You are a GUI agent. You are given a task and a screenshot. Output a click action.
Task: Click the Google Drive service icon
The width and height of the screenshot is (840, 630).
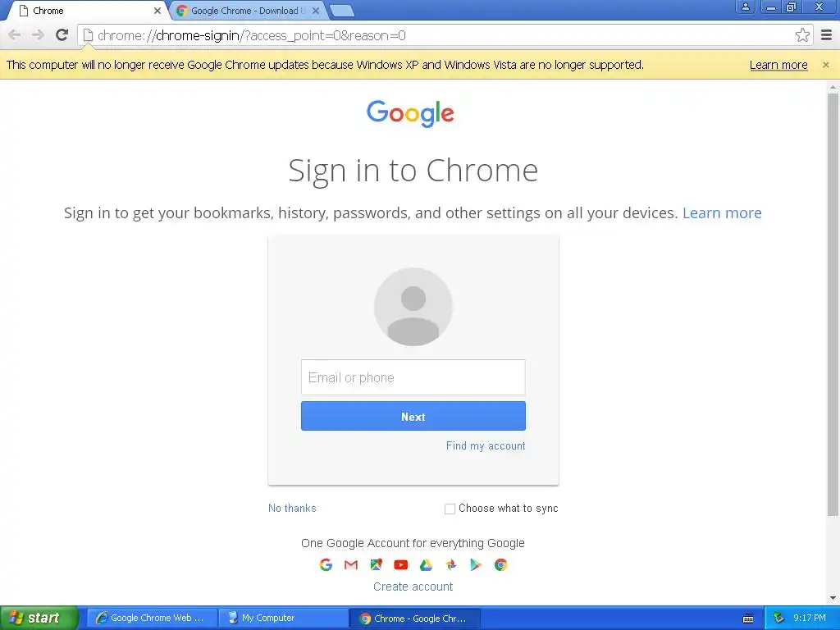coord(426,564)
